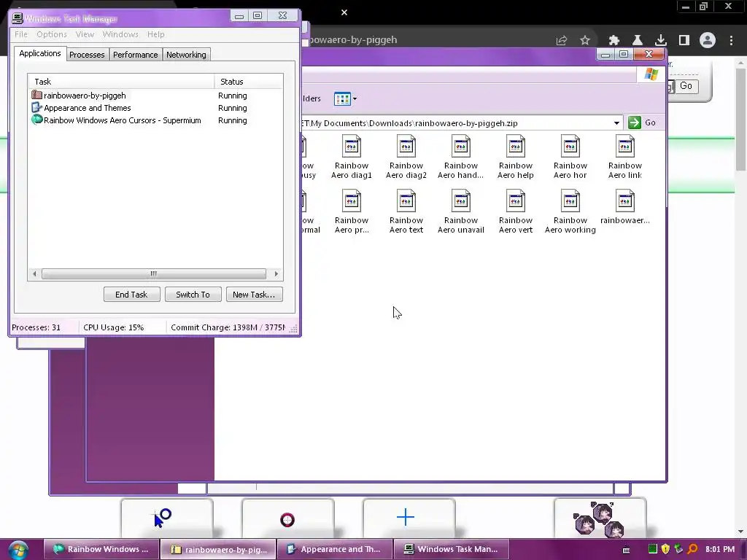Screen dimensions: 747x560
Task: Open the File menu in Task Manager
Action: tap(21, 34)
